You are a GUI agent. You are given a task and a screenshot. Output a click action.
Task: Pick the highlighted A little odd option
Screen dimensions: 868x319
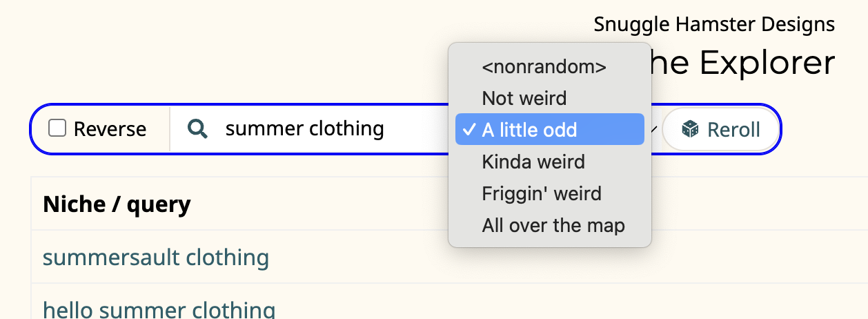(x=550, y=130)
